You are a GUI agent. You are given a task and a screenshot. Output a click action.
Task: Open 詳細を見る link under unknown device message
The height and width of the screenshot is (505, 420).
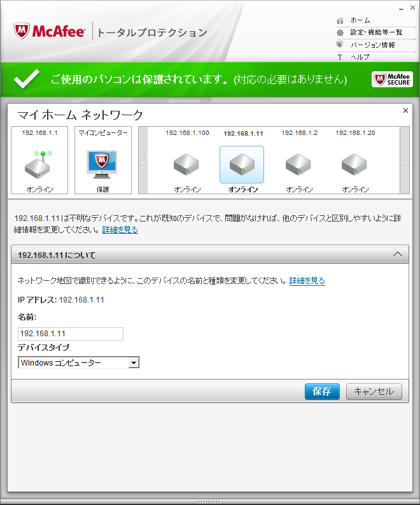pyautogui.click(x=120, y=230)
